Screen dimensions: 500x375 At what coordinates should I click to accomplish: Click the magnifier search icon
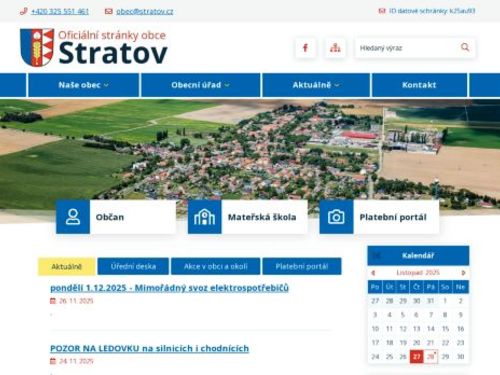pyautogui.click(x=465, y=47)
